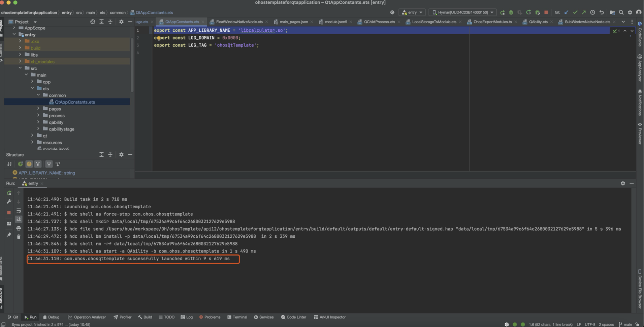Open the Device File Browser panel
The image size is (644, 327).
pyautogui.click(x=640, y=288)
